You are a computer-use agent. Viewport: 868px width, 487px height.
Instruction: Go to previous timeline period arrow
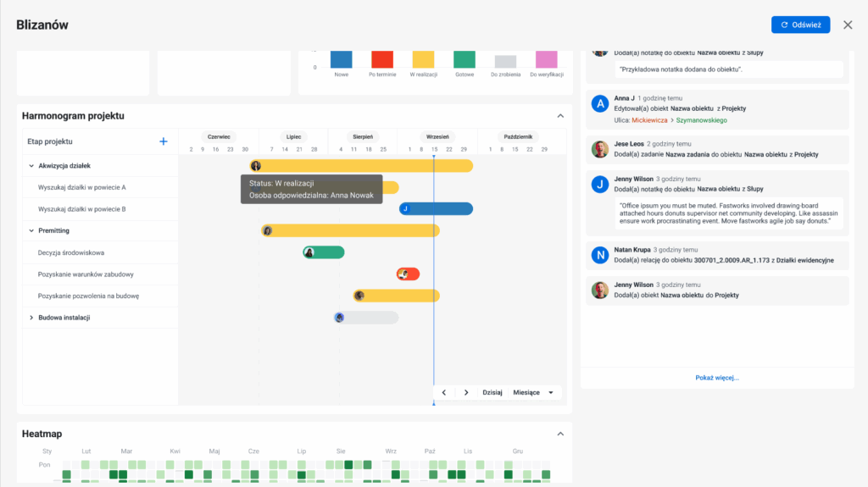click(443, 392)
